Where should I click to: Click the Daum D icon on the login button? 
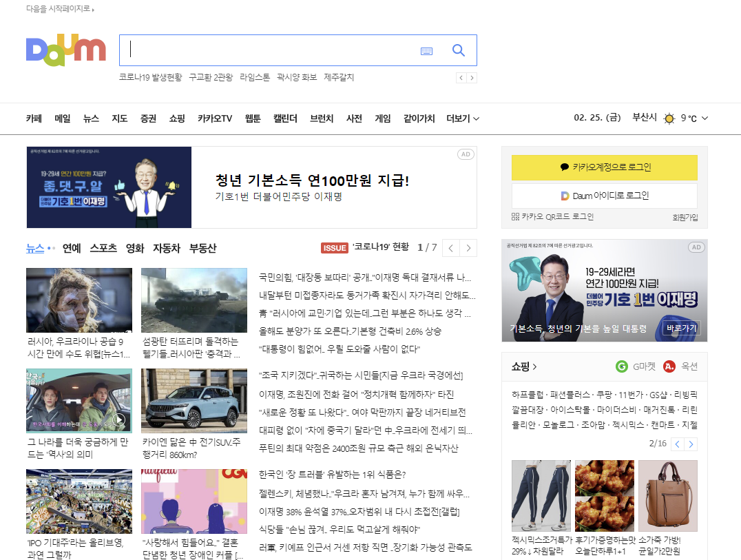[563, 195]
